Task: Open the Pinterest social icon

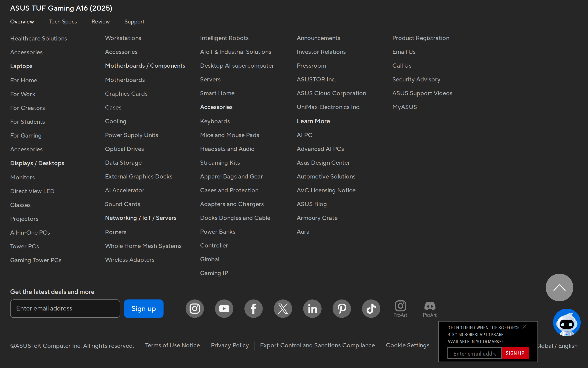Action: [342, 309]
